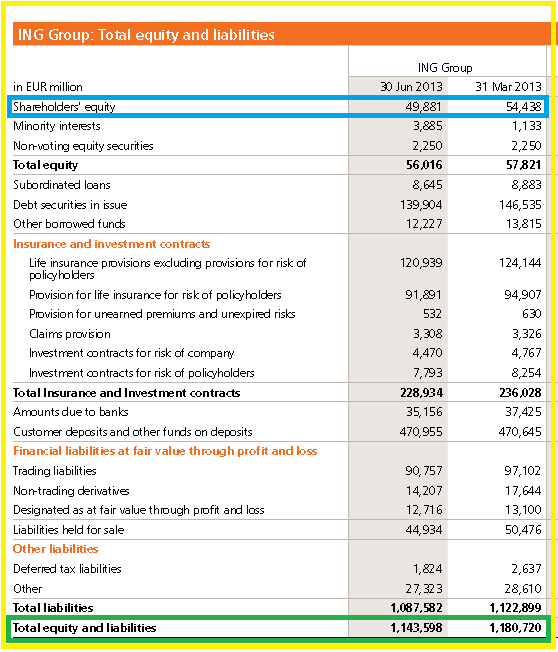This screenshot has height=652, width=558.
Task: Click the Total equity and liabilities value 1,143,598
Action: (x=416, y=628)
